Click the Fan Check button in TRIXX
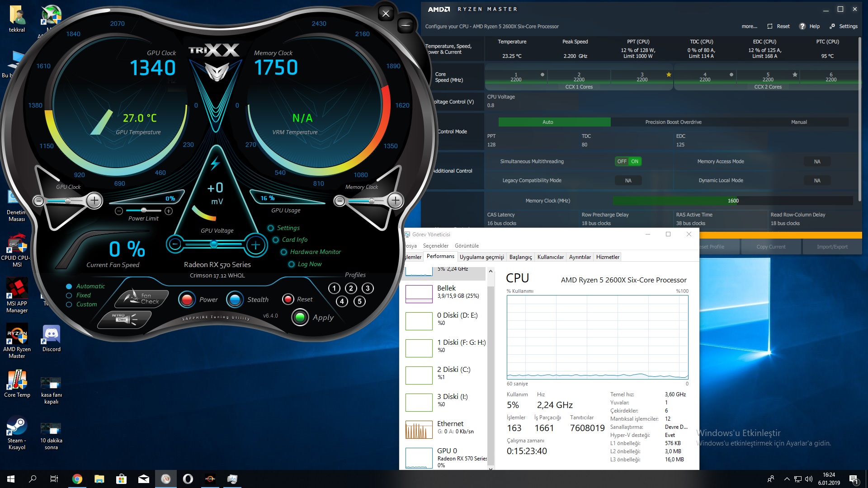This screenshot has height=488, width=868. point(142,299)
